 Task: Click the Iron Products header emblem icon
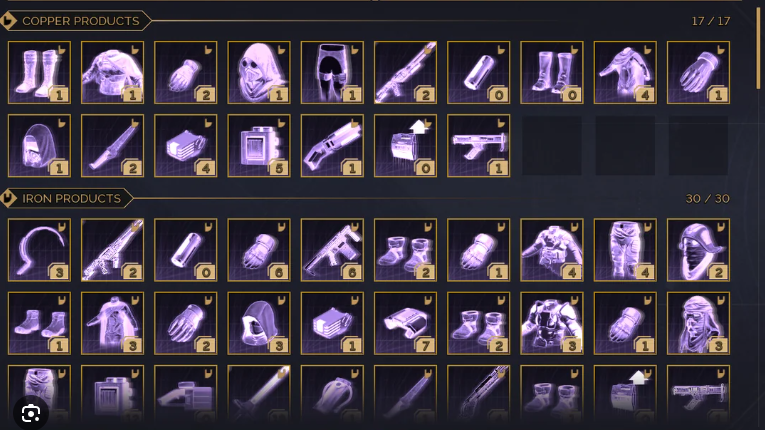coord(8,198)
